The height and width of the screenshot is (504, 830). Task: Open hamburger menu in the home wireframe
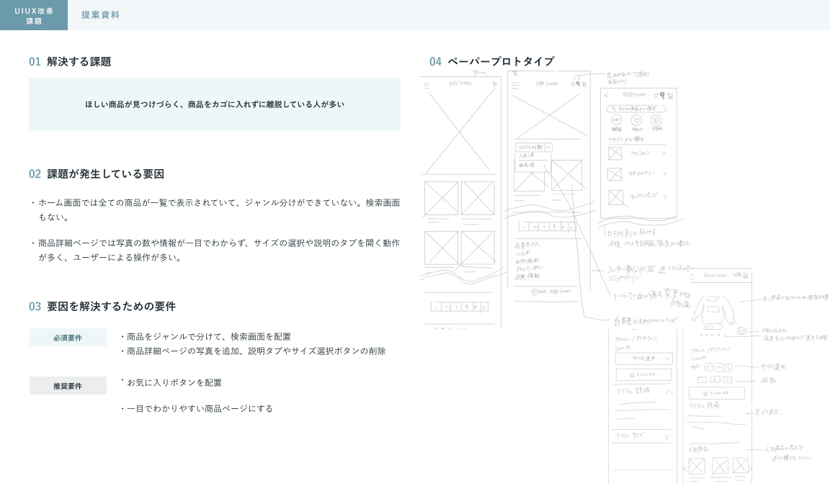point(427,85)
